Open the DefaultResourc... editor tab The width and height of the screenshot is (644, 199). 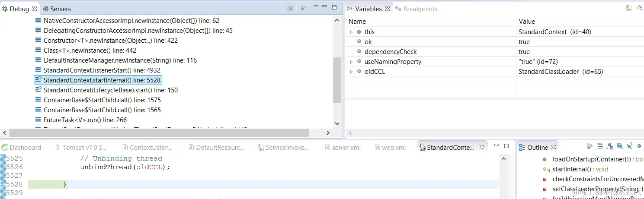pos(216,148)
